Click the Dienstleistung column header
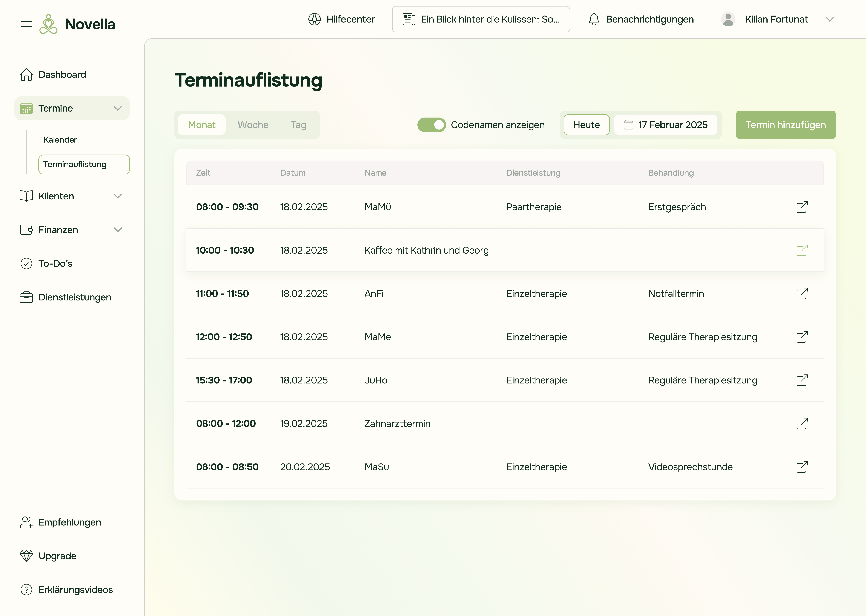The image size is (866, 616). [533, 173]
